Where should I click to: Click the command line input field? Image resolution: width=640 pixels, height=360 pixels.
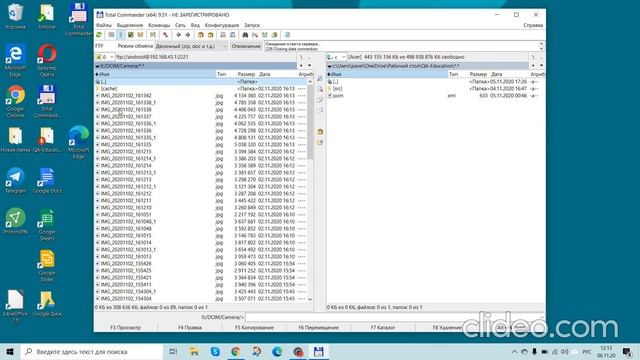pyautogui.click(x=394, y=317)
